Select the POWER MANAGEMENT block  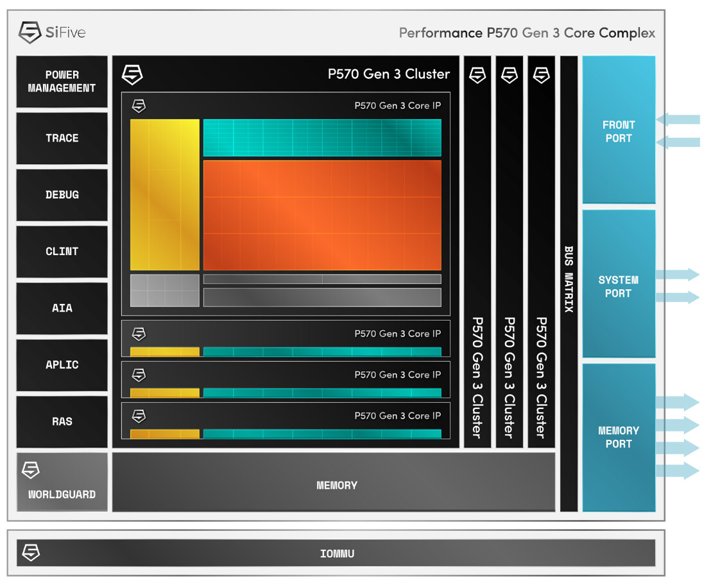pos(62,81)
